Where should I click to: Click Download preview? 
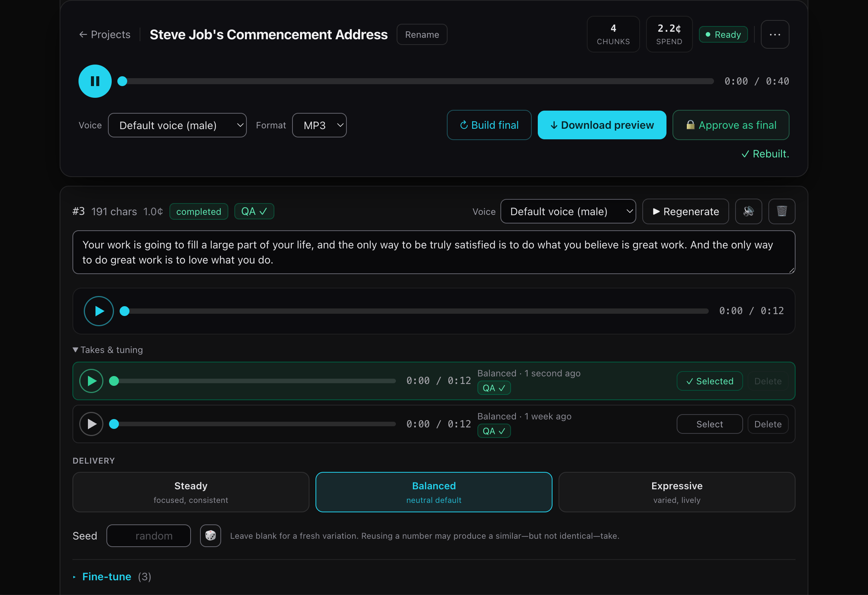[x=602, y=125]
